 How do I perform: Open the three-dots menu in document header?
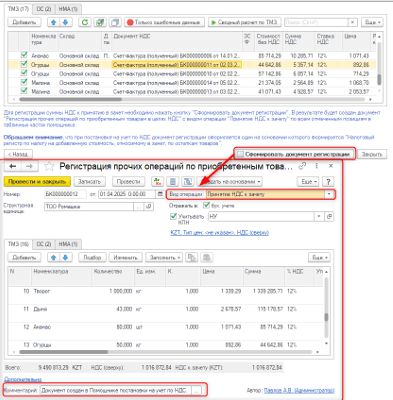pos(316,166)
